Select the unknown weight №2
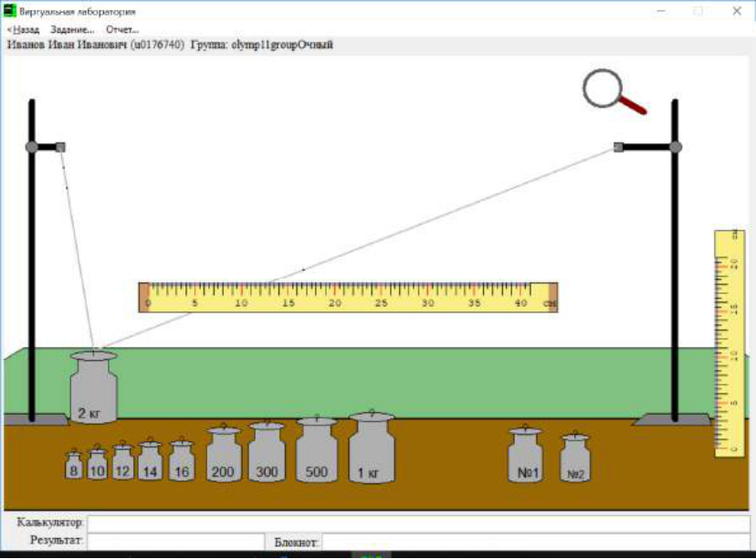The image size is (756, 559). [x=575, y=457]
